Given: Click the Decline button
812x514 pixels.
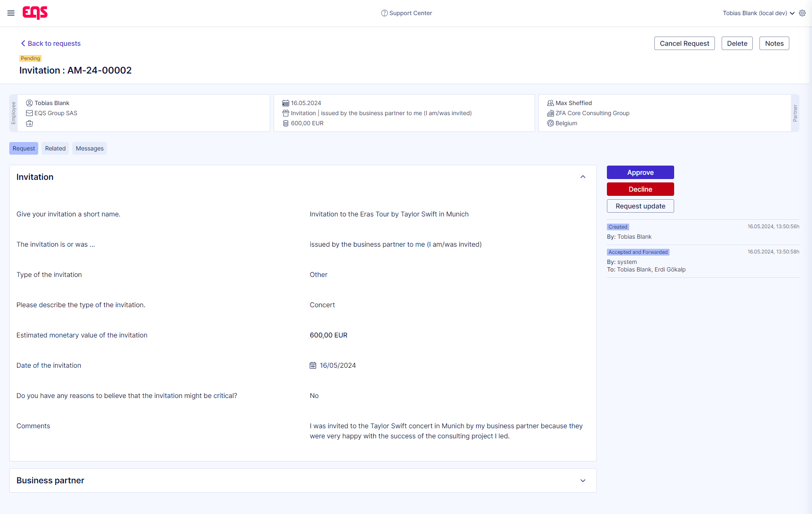Looking at the screenshot, I should click(640, 189).
